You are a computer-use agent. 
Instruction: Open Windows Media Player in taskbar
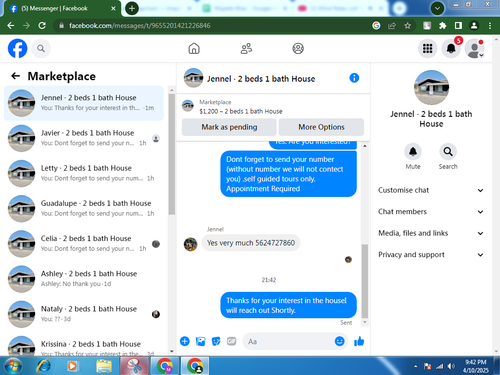(x=72, y=366)
